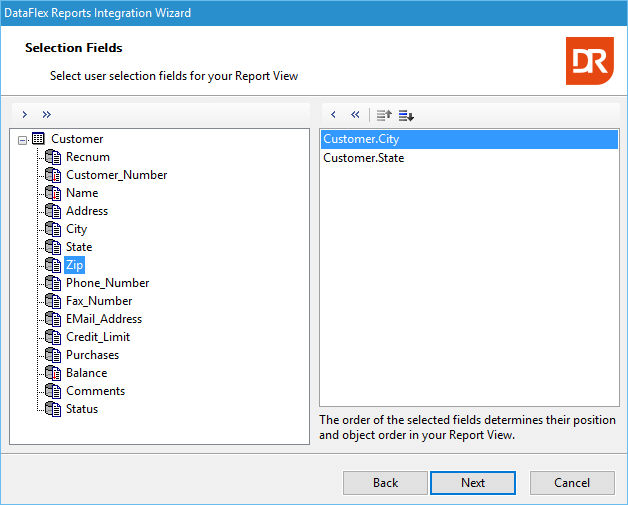Click the Phone_Number field icon
The width and height of the screenshot is (628, 505).
(53, 283)
